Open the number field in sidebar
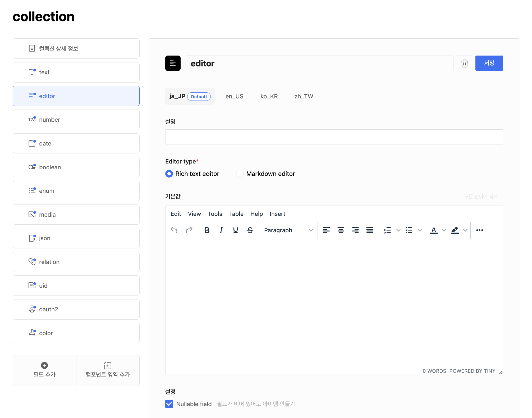Viewport: 532px width, 418px height. [x=76, y=120]
